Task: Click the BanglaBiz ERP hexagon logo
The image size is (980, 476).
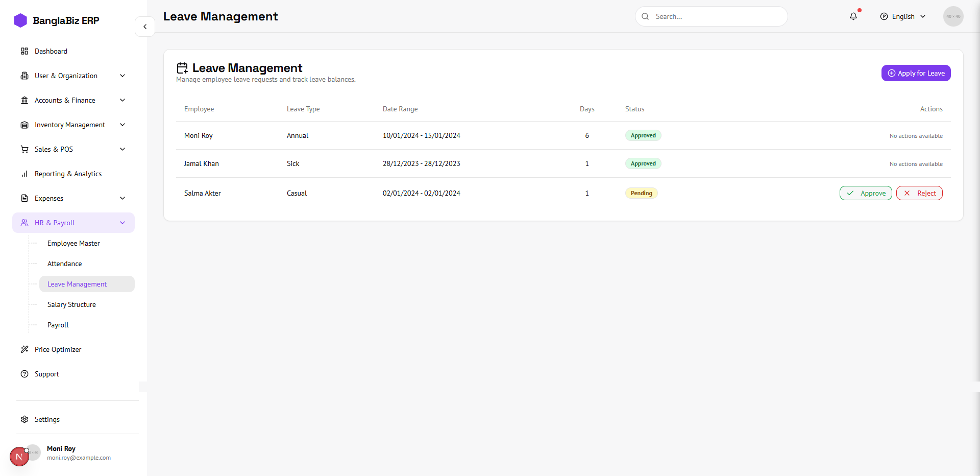Action: (20, 20)
